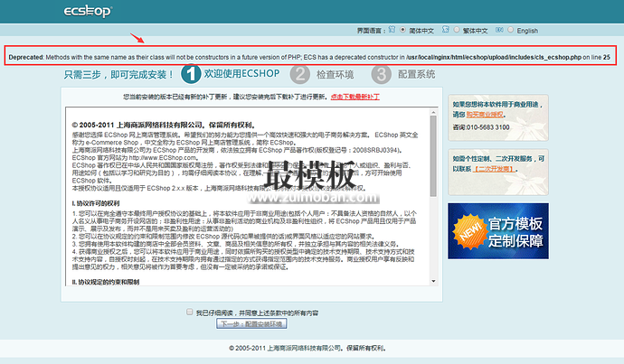Click the Traditional Chinese flag icon
The width and height of the screenshot is (624, 364).
pos(446,30)
